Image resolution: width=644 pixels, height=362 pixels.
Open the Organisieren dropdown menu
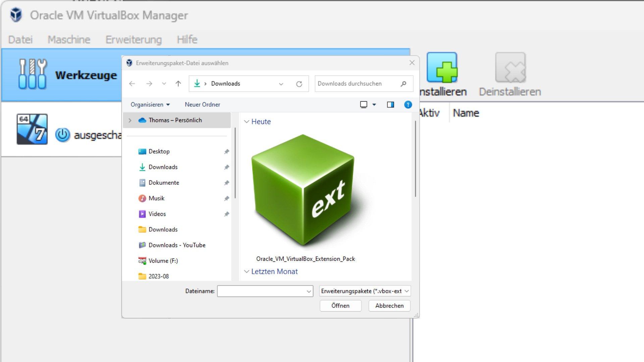[x=150, y=105]
